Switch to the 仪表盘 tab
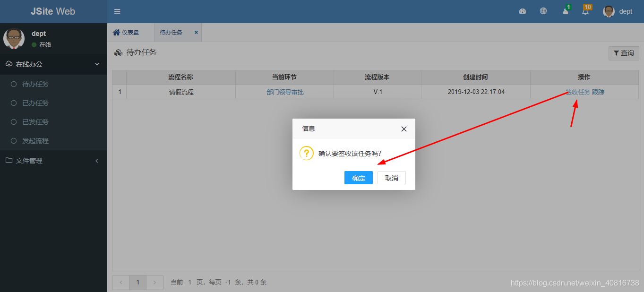 (x=130, y=33)
